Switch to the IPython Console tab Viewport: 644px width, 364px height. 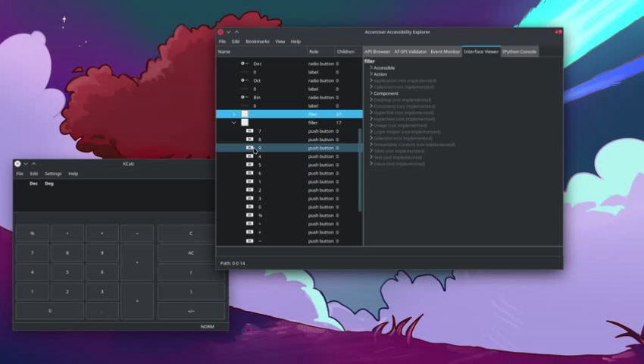tap(520, 52)
